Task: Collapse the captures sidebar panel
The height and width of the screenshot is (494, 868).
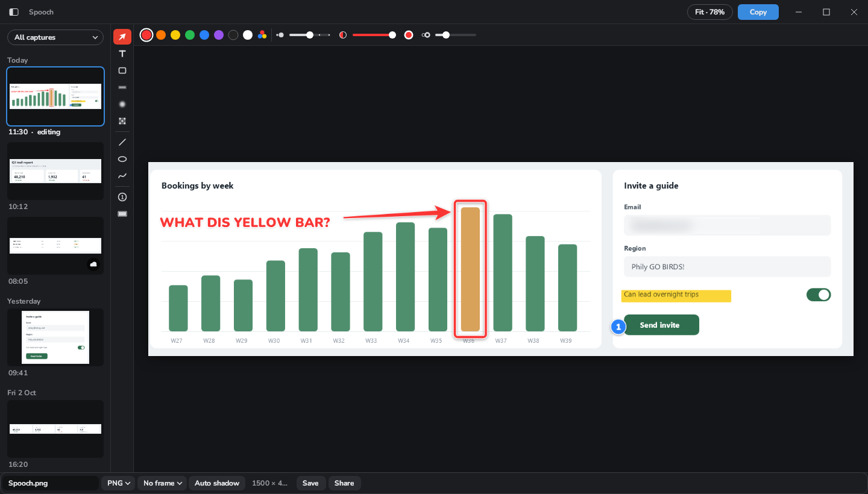Action: coord(14,12)
